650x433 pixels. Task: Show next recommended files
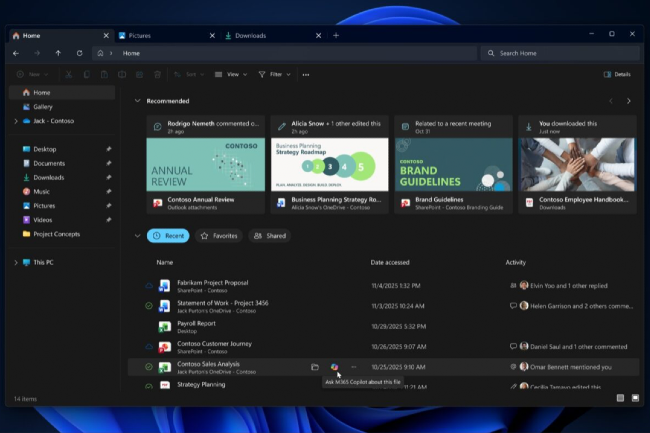(x=628, y=101)
